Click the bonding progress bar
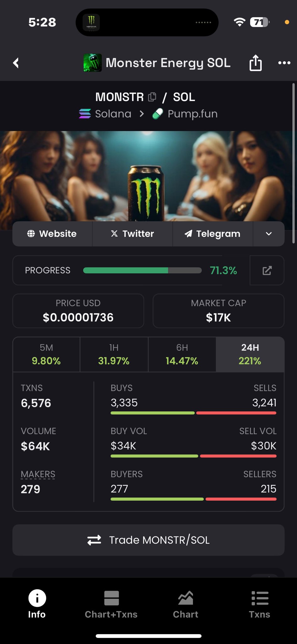The width and height of the screenshot is (297, 644). tap(142, 270)
